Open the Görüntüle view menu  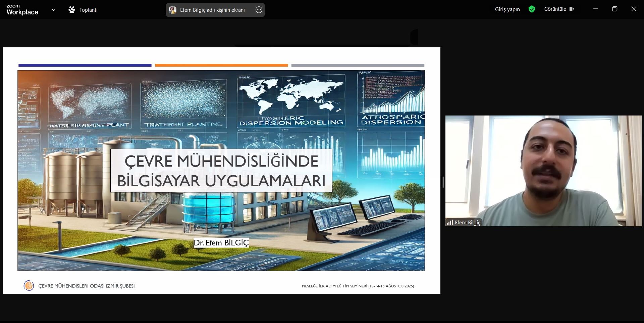pyautogui.click(x=555, y=9)
